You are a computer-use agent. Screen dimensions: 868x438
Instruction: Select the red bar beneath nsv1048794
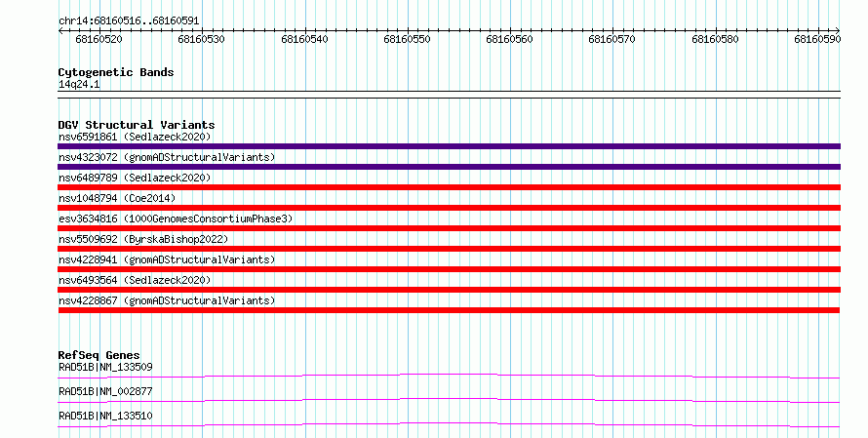tap(449, 208)
